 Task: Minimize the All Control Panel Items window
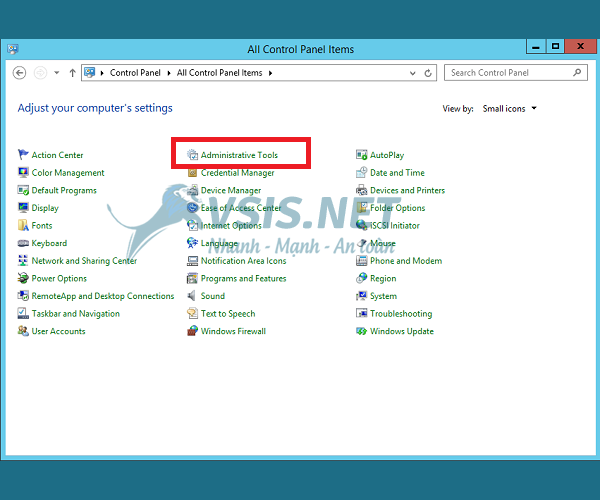pyautogui.click(x=536, y=47)
